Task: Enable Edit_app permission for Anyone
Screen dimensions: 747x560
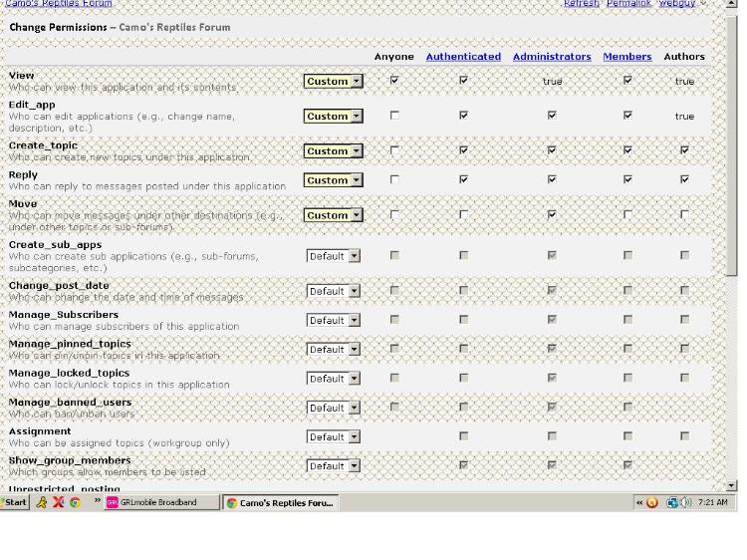Action: (394, 116)
